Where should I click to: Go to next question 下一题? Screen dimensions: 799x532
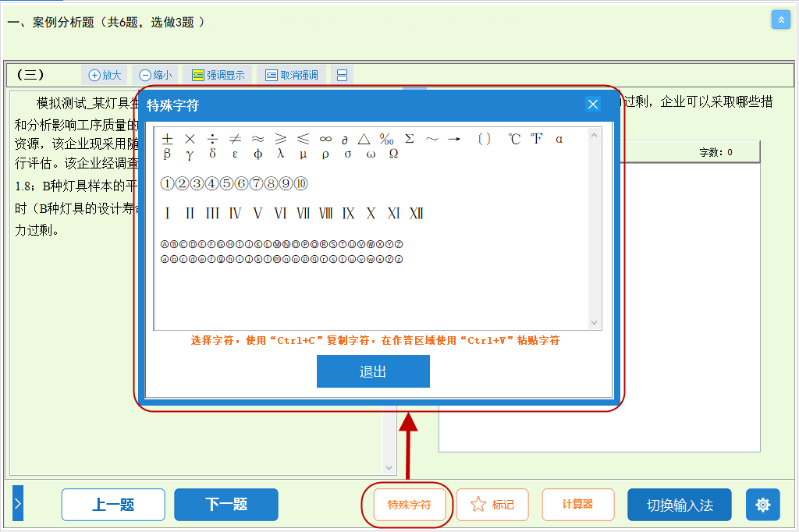[226, 505]
